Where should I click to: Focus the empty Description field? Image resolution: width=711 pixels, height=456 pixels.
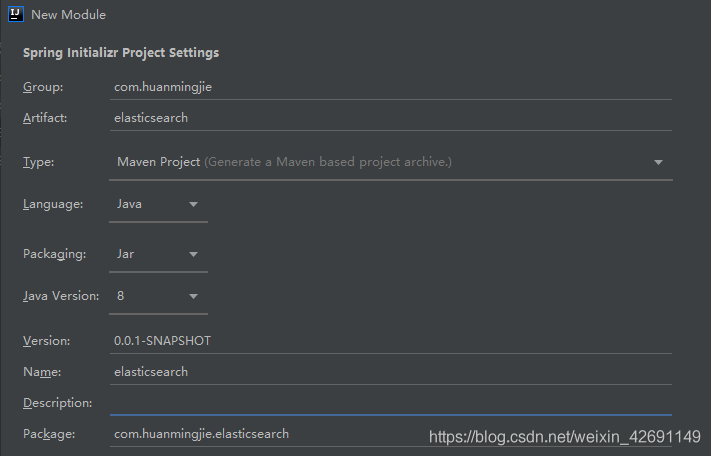(x=390, y=402)
